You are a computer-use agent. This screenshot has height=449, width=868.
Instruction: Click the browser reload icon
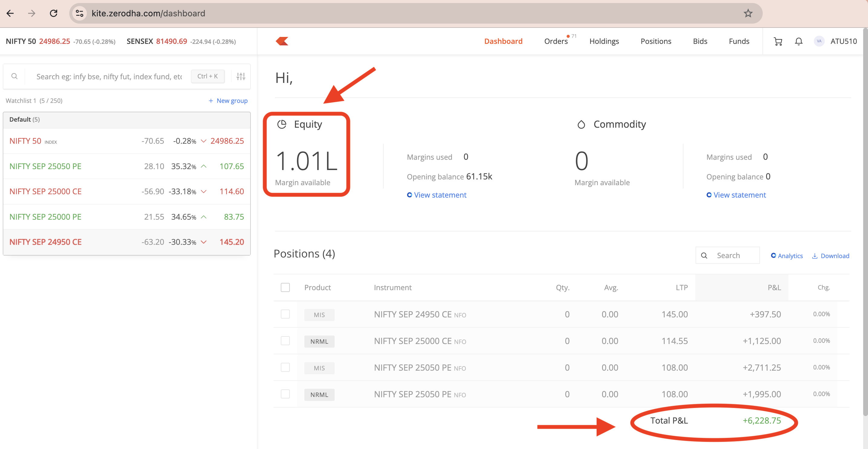(54, 13)
